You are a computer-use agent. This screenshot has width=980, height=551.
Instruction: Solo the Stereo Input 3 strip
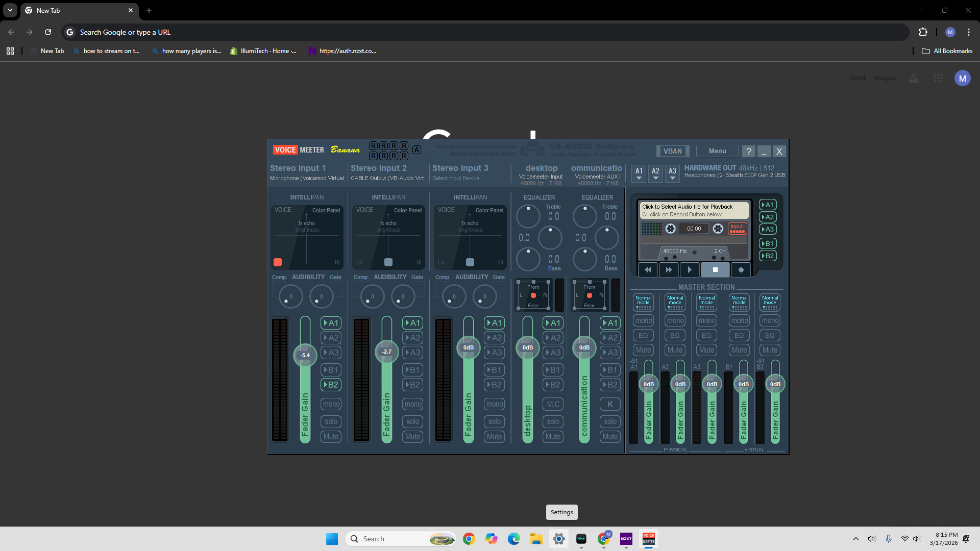[495, 421]
